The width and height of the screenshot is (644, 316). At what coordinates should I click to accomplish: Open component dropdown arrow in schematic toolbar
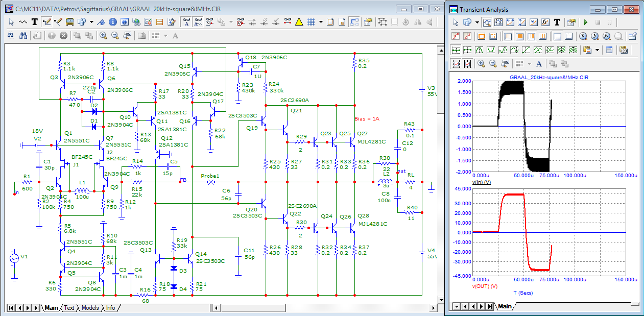click(91, 22)
